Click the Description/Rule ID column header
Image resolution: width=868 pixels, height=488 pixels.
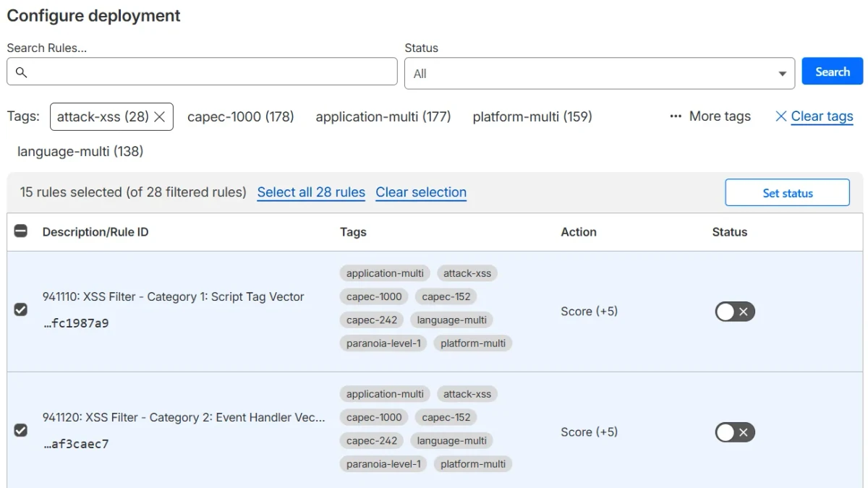tap(95, 232)
